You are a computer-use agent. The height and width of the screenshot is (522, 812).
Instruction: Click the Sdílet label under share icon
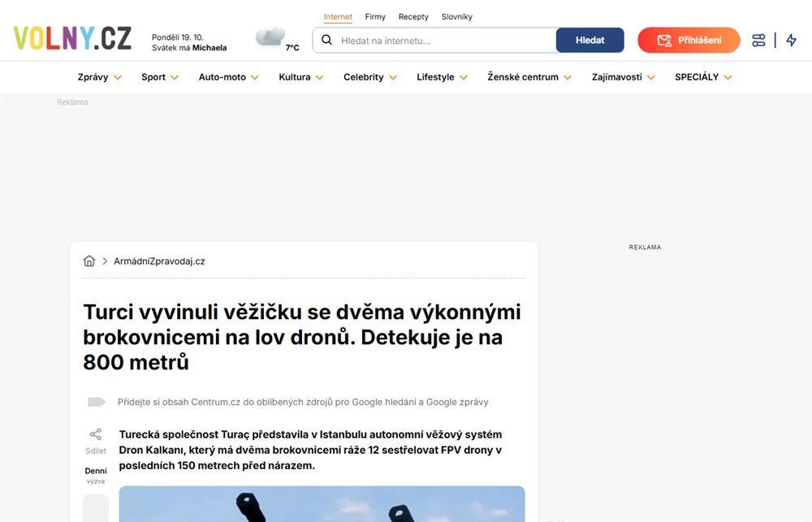tap(96, 451)
